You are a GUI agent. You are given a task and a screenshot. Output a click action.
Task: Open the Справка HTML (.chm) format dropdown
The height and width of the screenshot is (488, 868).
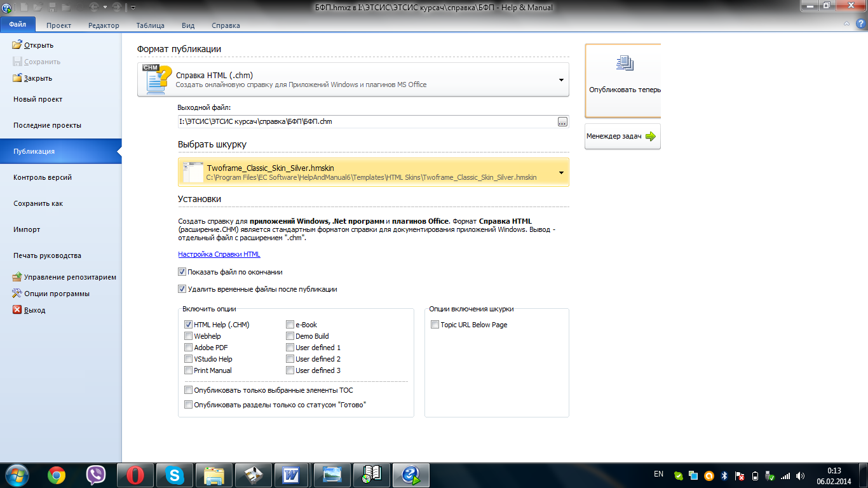click(353, 79)
